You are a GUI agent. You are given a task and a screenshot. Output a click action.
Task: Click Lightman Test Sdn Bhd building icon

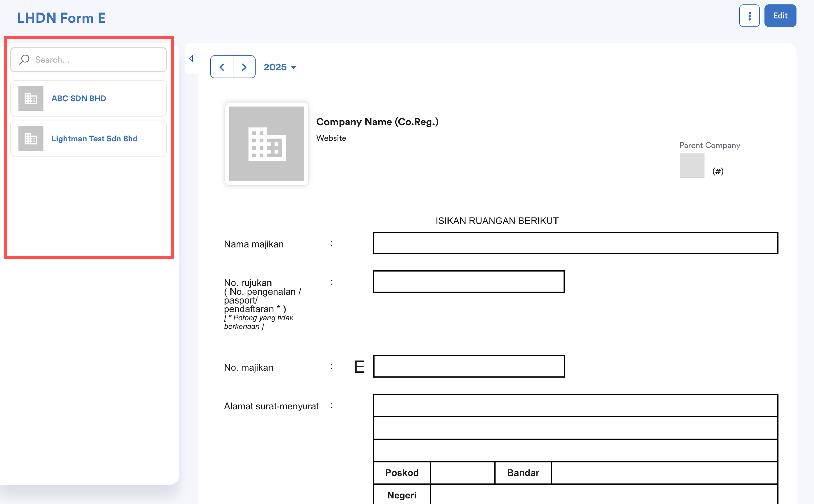point(31,139)
